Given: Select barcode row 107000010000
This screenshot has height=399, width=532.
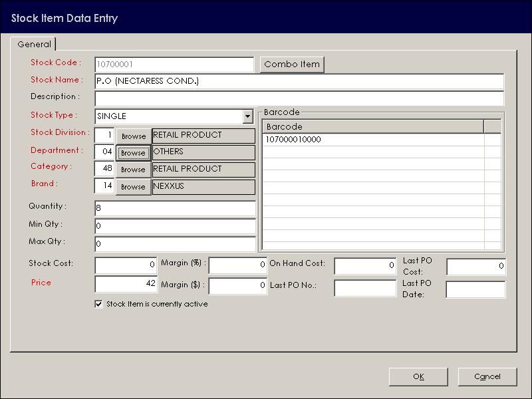Looking at the screenshot, I should coord(373,140).
